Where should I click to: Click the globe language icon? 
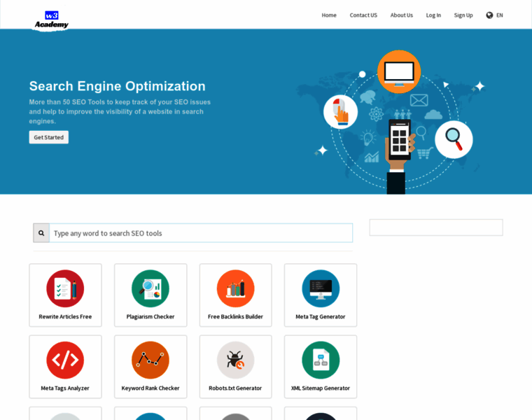click(489, 15)
